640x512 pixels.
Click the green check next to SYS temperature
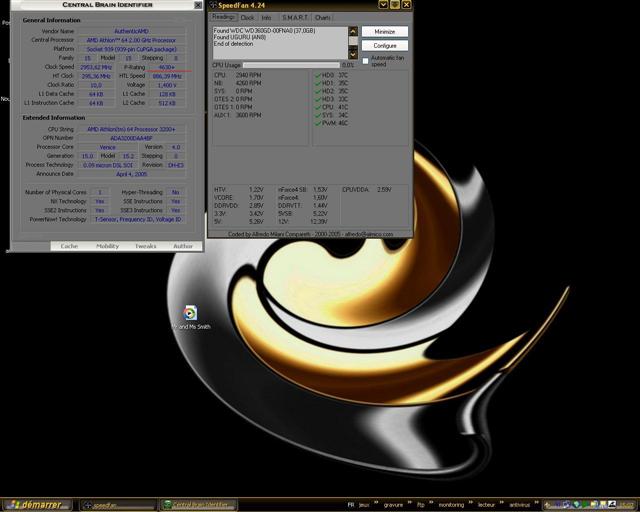pyautogui.click(x=318, y=115)
